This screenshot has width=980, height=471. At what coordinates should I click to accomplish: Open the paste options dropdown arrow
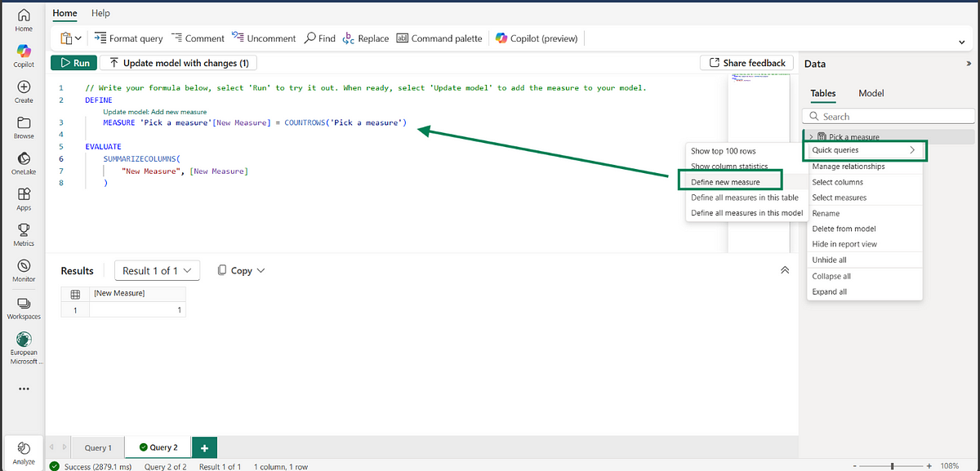pos(78,38)
